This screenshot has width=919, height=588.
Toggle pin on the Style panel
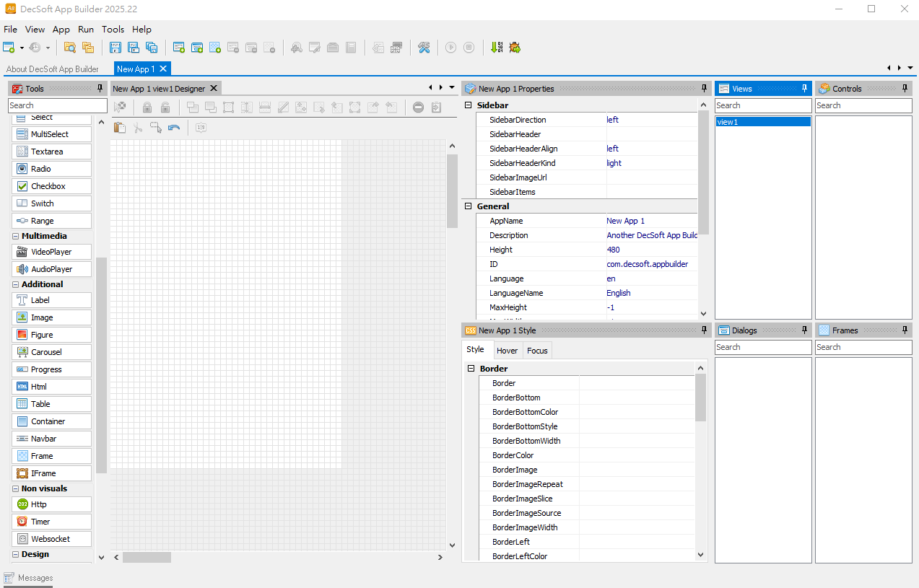704,330
